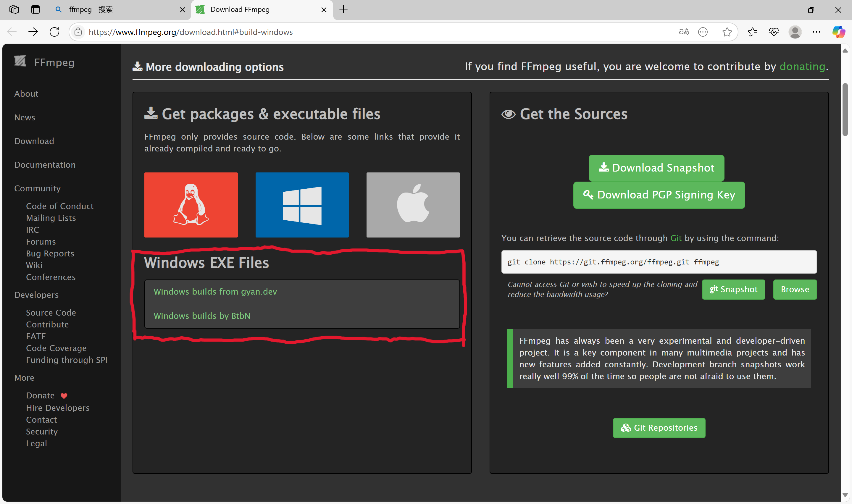Open a new browser tab
The width and height of the screenshot is (852, 504).
[343, 9]
